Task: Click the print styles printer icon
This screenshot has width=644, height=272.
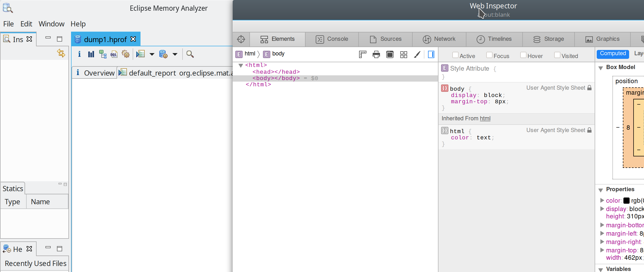Action: tap(376, 54)
